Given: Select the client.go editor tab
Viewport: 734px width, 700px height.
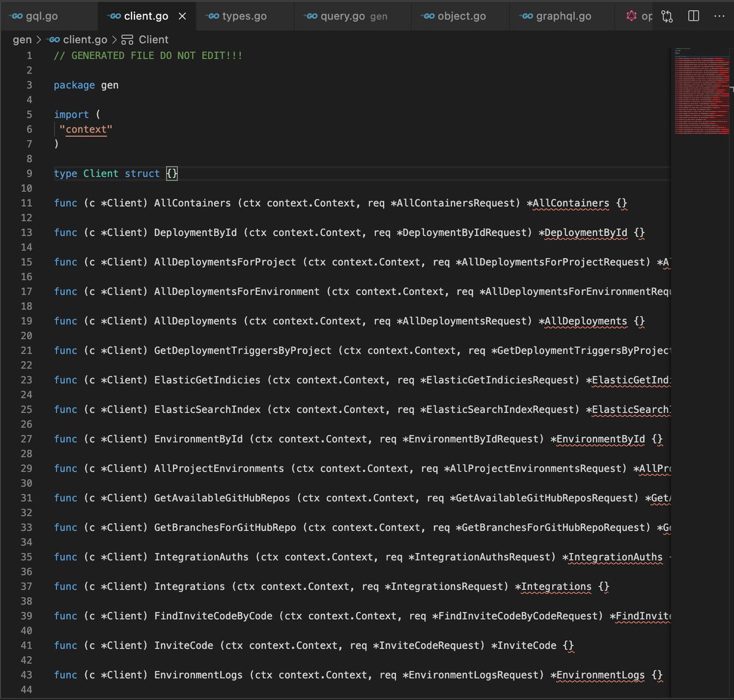Looking at the screenshot, I should point(146,16).
